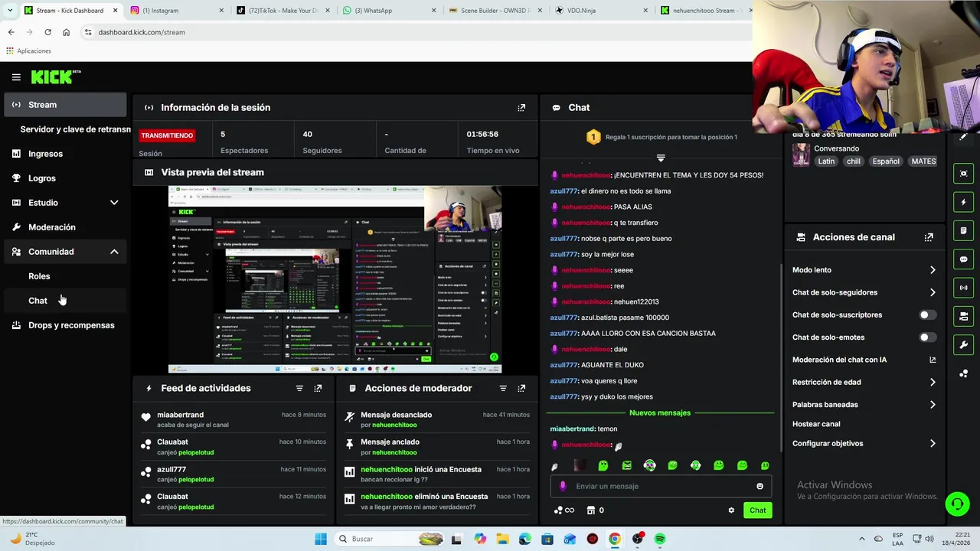
Task: Open Configurar objetivos options chevron
Action: (x=933, y=444)
